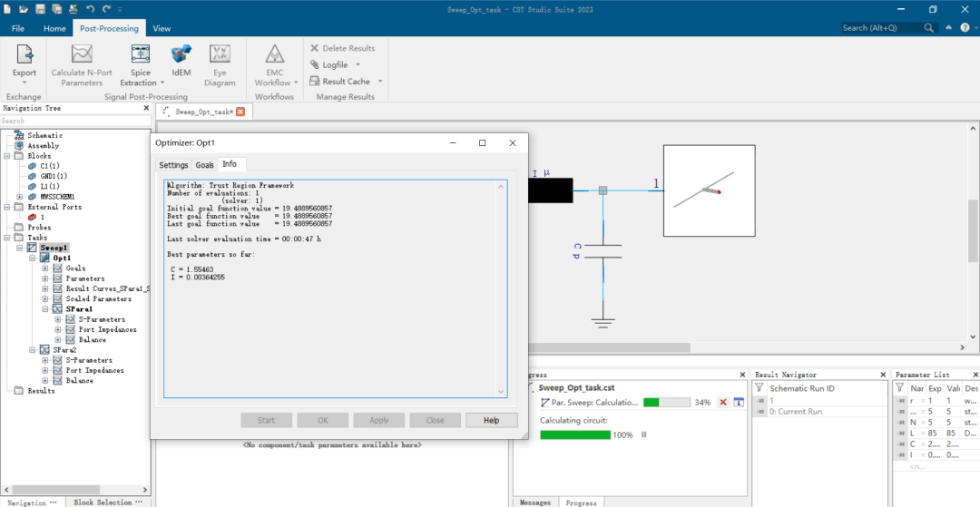
Task: Collapse the SPara2 node
Action: [33, 350]
